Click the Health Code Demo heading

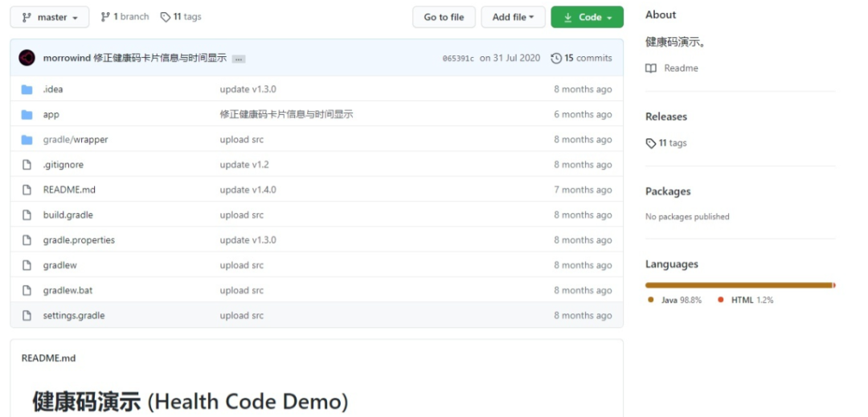pos(190,402)
